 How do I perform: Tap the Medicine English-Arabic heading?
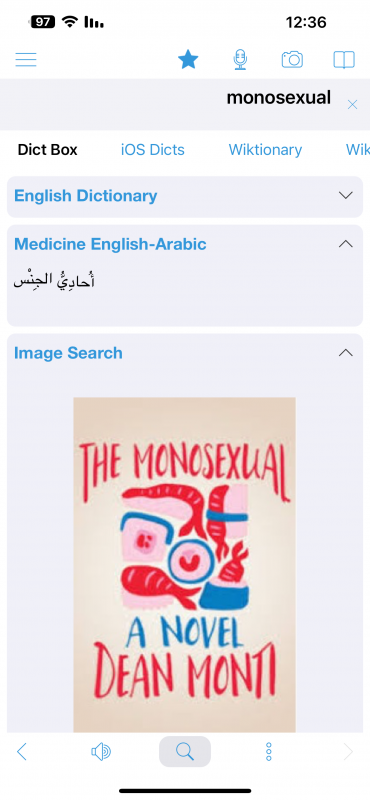(110, 244)
